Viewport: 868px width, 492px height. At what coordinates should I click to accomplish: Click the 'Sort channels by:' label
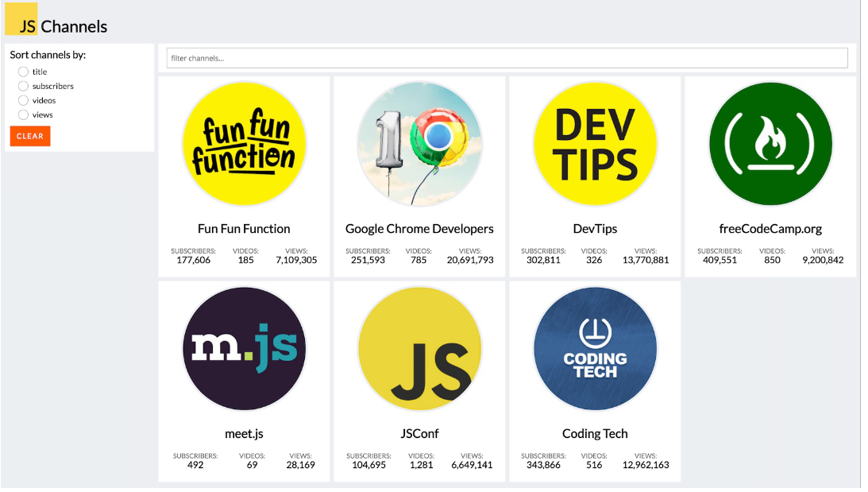tap(48, 55)
